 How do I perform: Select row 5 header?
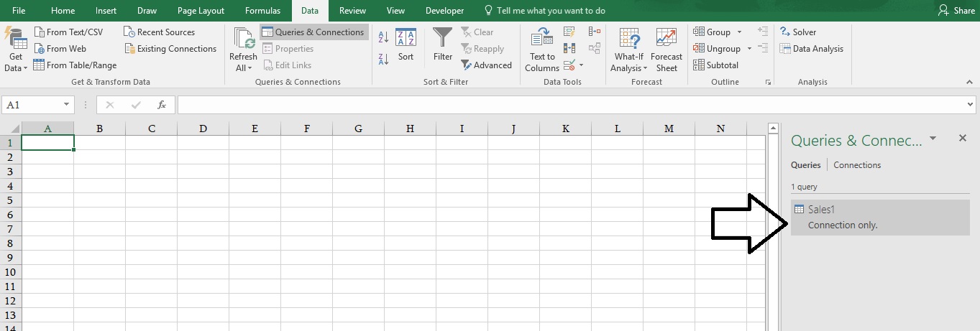[11, 200]
